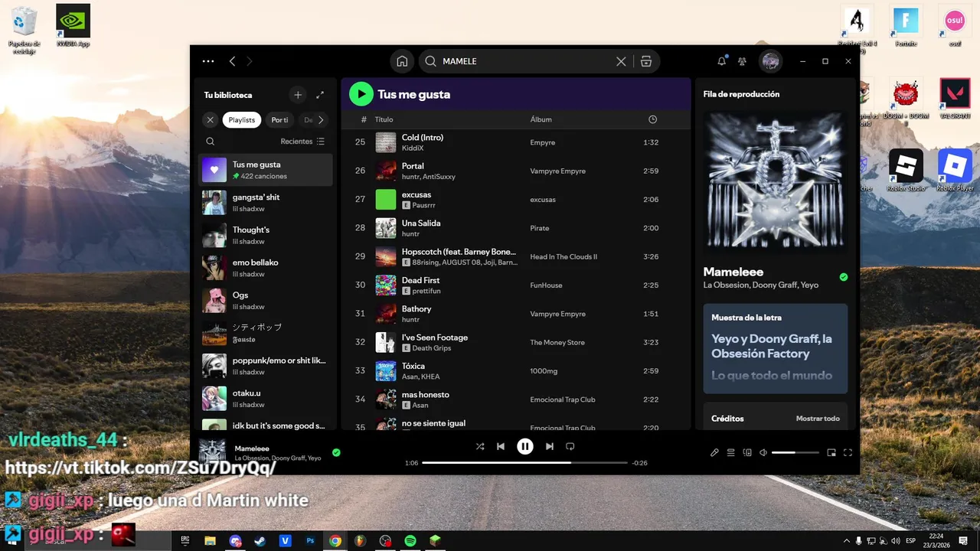Skip to previous track
The width and height of the screenshot is (980, 551).
pyautogui.click(x=501, y=446)
